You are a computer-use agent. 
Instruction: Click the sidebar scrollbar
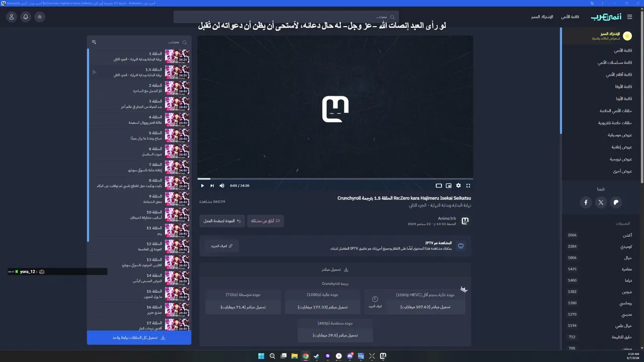[561, 80]
